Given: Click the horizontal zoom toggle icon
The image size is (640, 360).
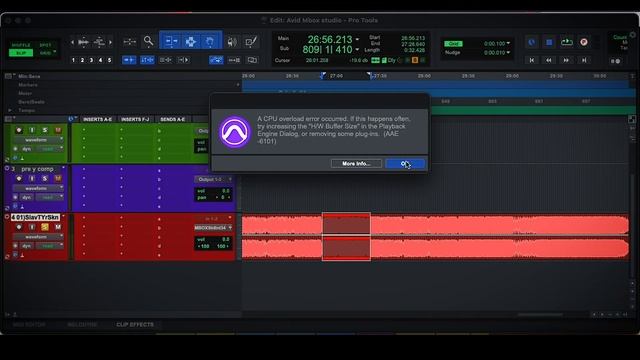Looking at the screenshot, I should point(129,41).
